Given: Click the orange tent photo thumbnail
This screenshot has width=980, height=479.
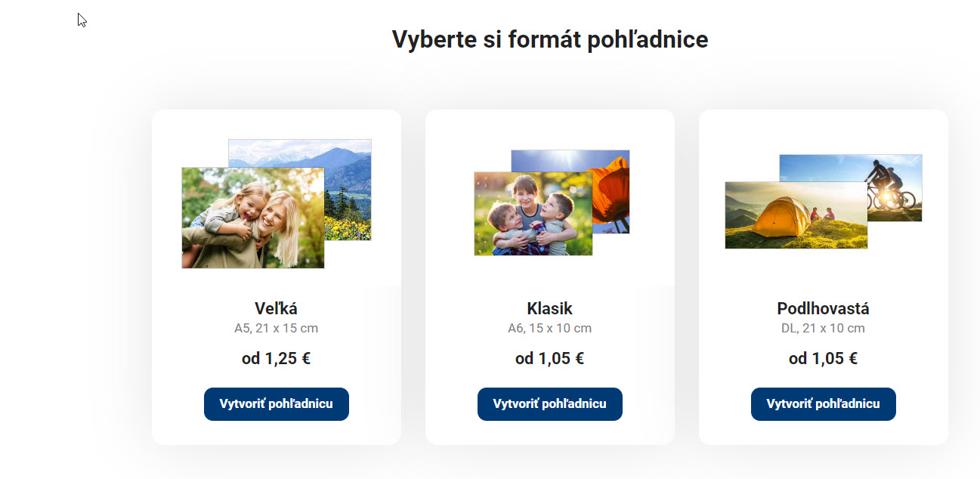Looking at the screenshot, I should coord(796,215).
